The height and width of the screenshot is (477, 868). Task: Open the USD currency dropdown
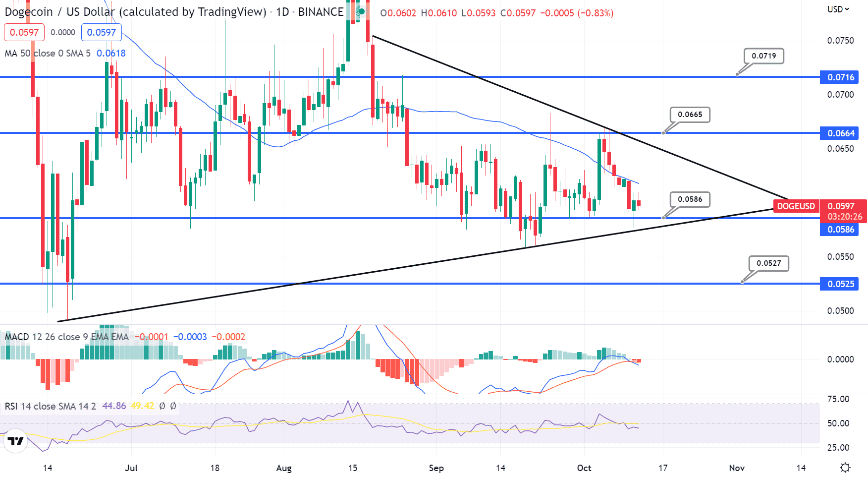coord(838,9)
